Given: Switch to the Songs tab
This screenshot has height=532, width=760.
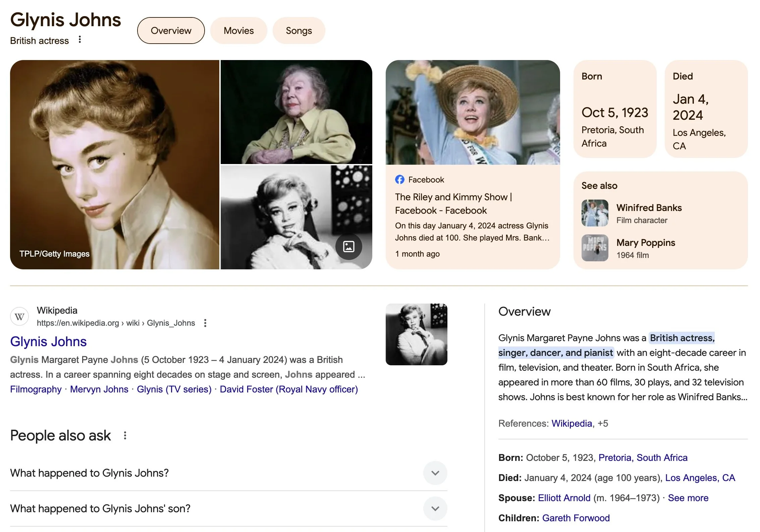Looking at the screenshot, I should [x=298, y=31].
